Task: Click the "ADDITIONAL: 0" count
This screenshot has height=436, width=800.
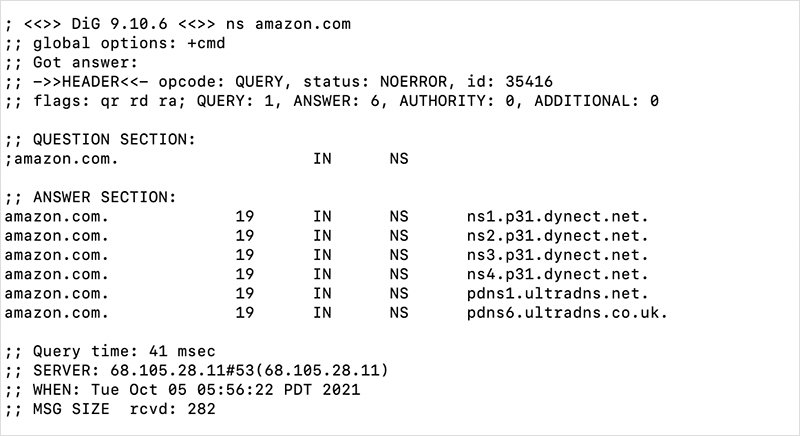Action: pos(602,101)
